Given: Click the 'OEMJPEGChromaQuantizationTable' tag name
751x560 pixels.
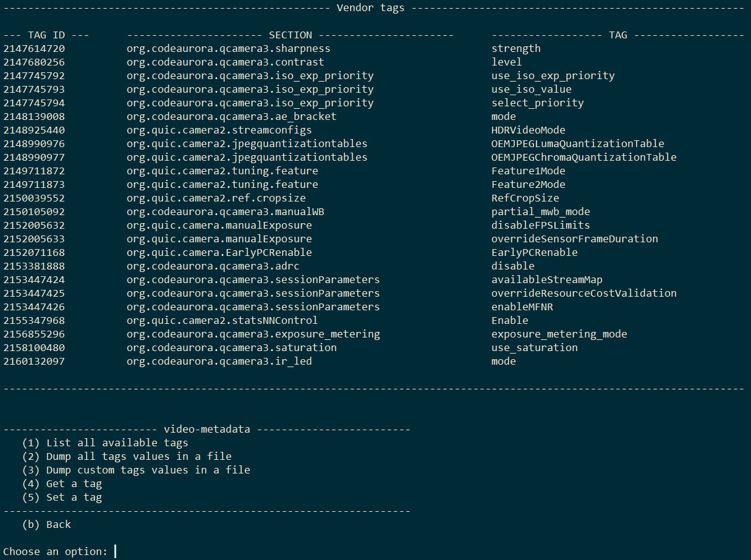Looking at the screenshot, I should (584, 157).
